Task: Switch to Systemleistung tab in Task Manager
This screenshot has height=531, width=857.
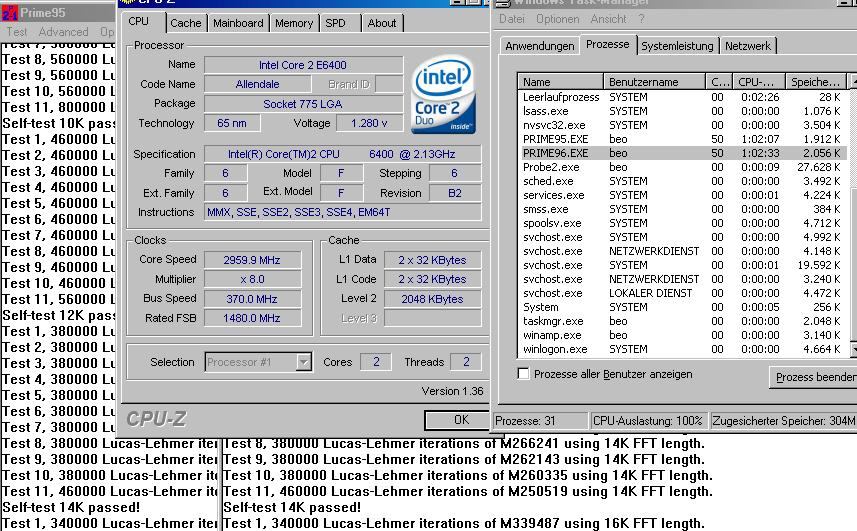Action: pos(677,46)
